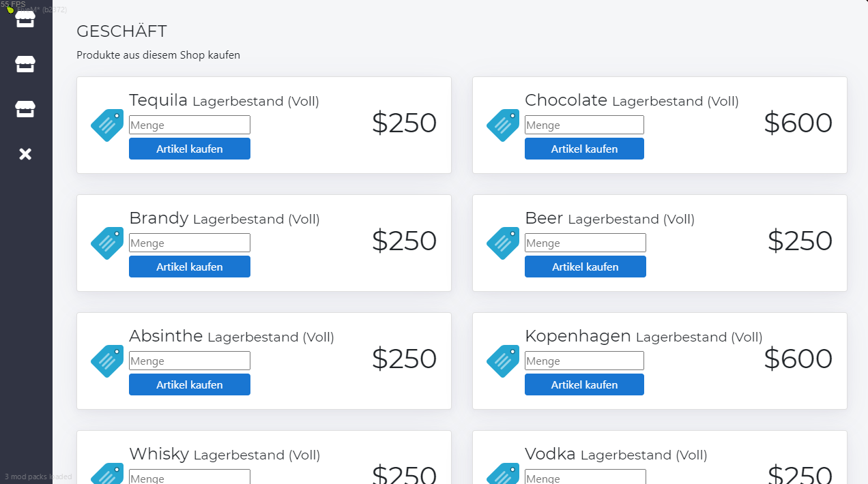
Task: Click the Chocolate Menge quantity field
Action: [584, 125]
